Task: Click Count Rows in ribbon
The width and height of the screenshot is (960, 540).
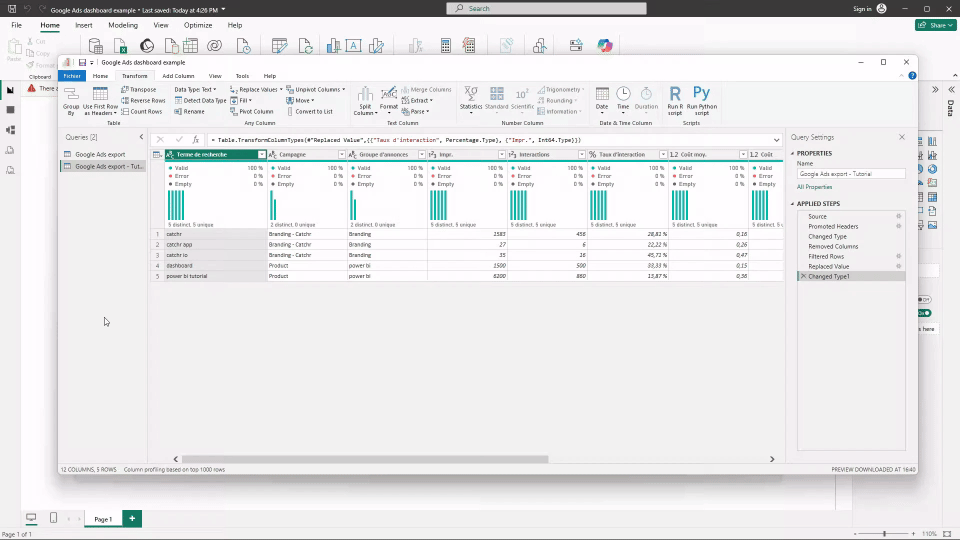Action: 141,111
